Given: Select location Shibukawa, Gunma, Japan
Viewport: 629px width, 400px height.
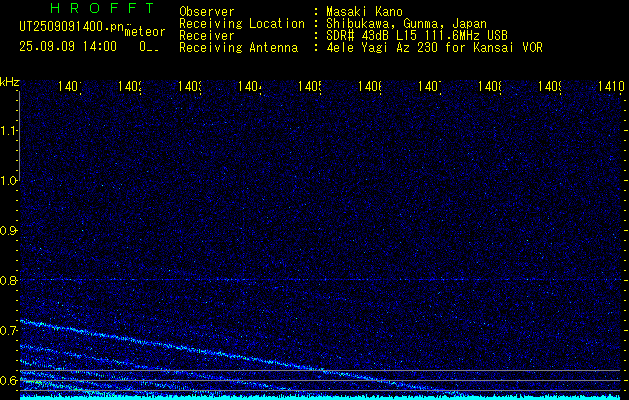Looking at the screenshot, I should (x=406, y=24).
